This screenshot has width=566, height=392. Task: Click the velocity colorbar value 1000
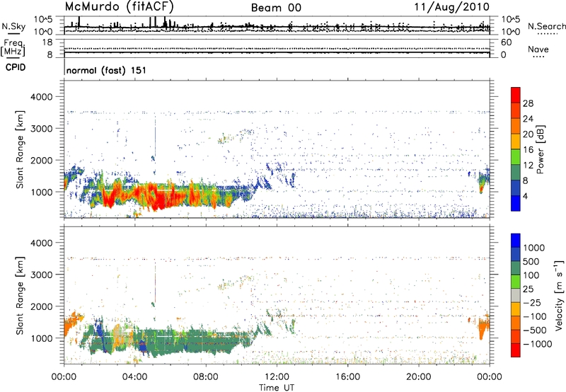[534, 248]
